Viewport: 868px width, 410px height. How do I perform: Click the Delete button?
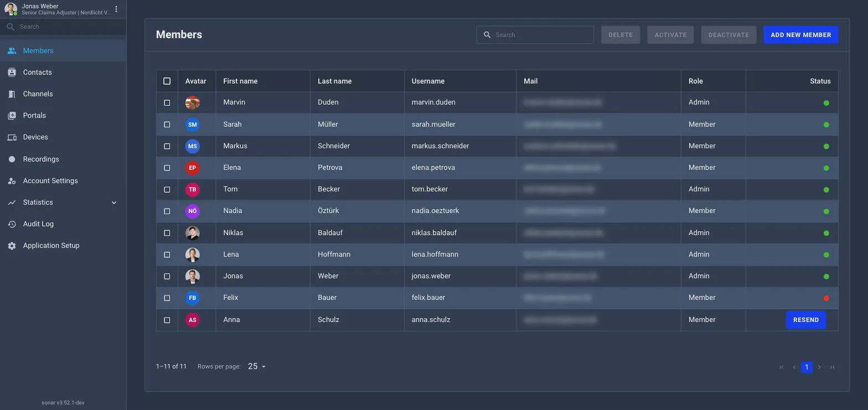coord(621,35)
